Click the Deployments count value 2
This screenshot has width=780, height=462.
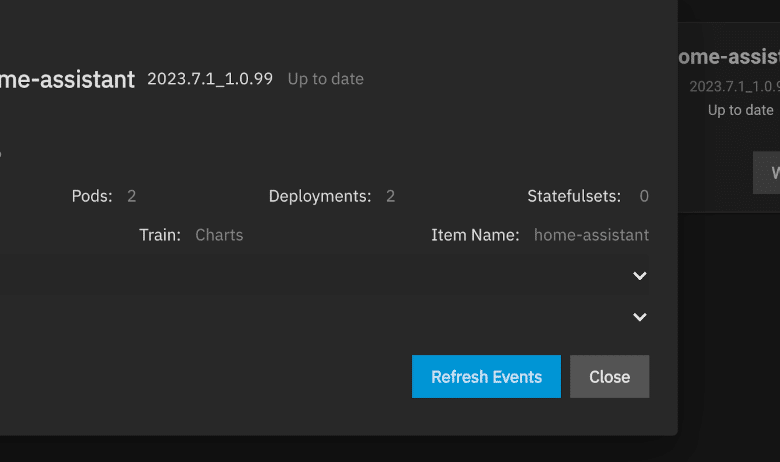[390, 196]
